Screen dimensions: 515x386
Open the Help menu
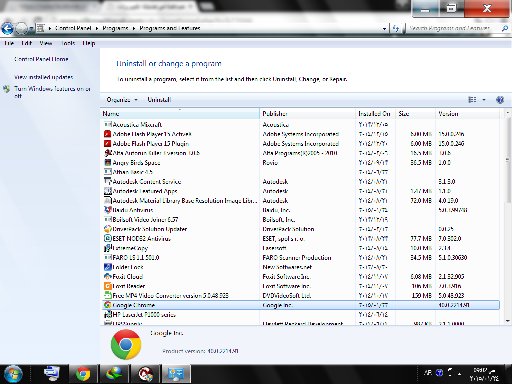coord(89,43)
